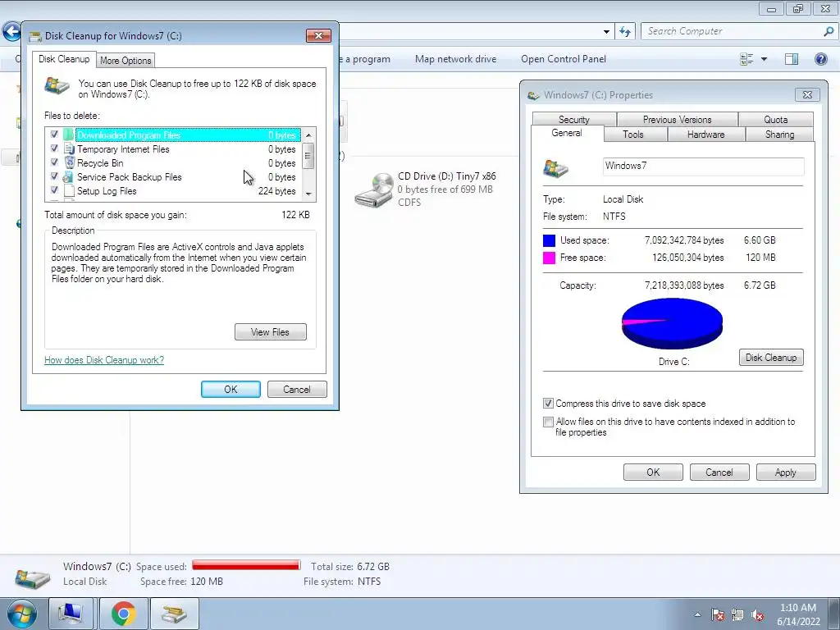Open the address bar dropdown arrow

(x=606, y=32)
